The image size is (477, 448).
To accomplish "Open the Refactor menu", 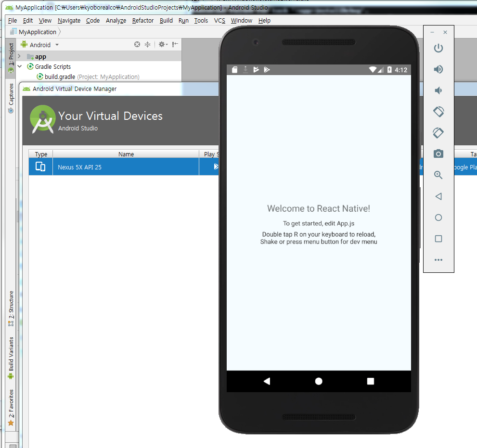I will 142,20.
